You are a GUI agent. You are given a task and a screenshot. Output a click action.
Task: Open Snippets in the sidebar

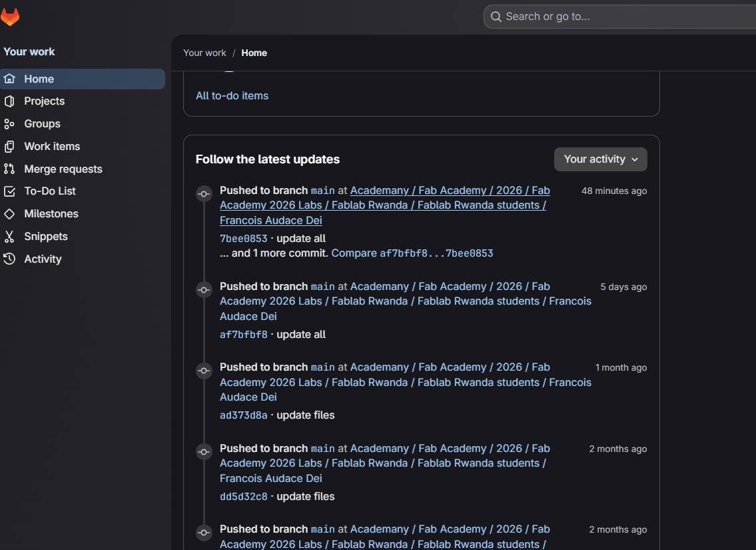pyautogui.click(x=83, y=237)
